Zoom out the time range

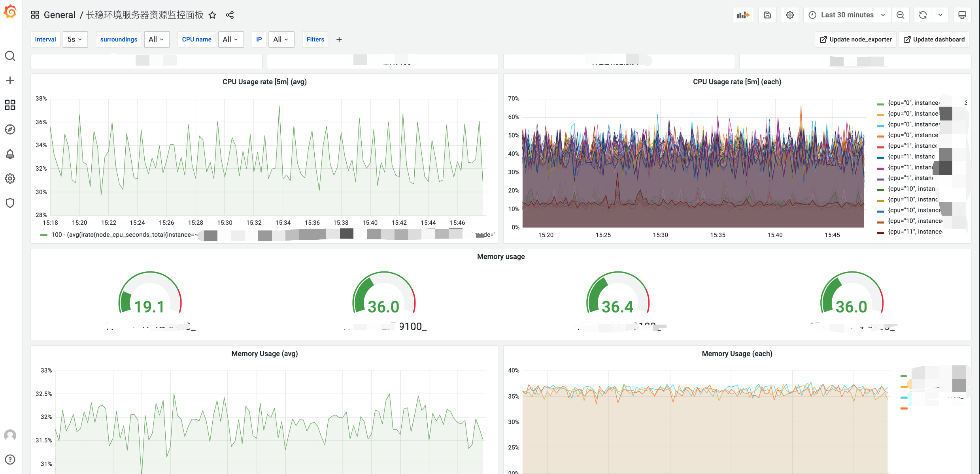point(901,15)
